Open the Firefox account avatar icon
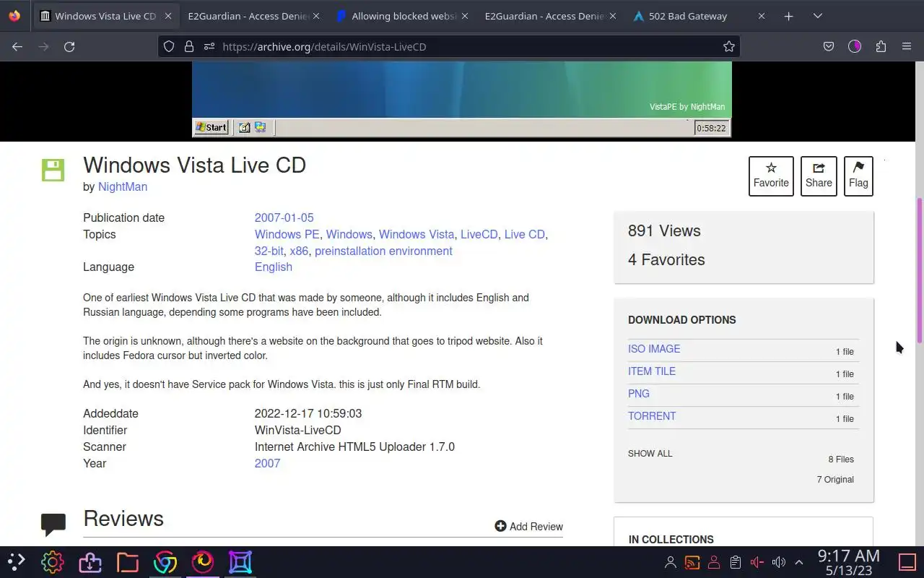 (x=855, y=46)
